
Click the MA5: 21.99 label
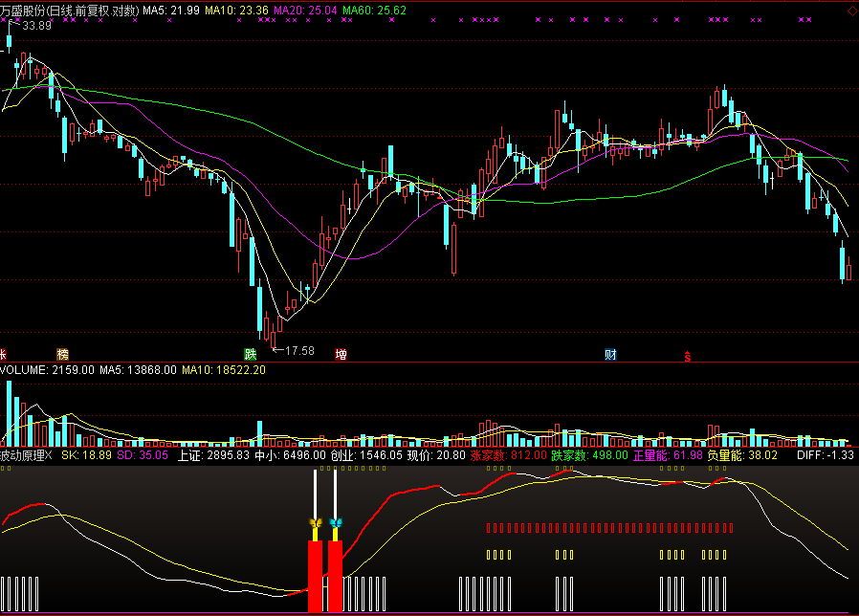[x=171, y=11]
